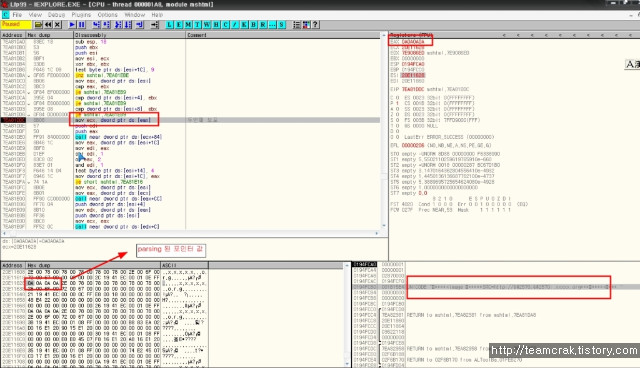Screen dimensions: 640x368
Task: Open the Options menu
Action: [x=107, y=15]
